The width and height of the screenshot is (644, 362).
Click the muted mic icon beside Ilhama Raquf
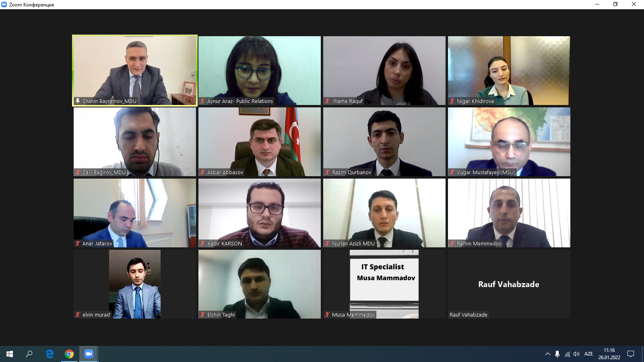tap(328, 101)
